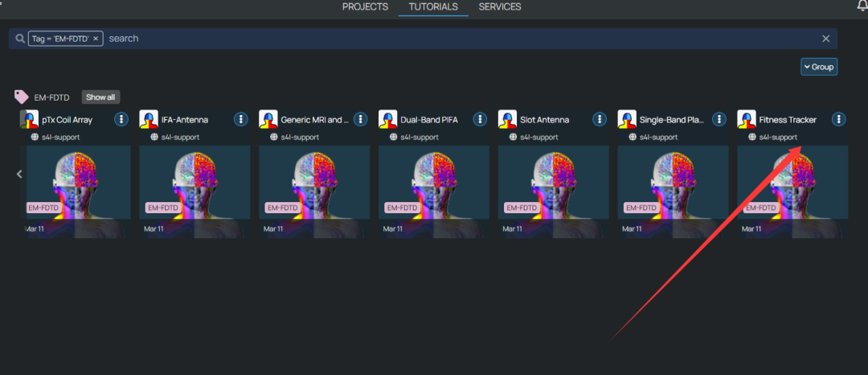The height and width of the screenshot is (375, 868).
Task: Click the Generic MRI and ... title
Action: 315,120
